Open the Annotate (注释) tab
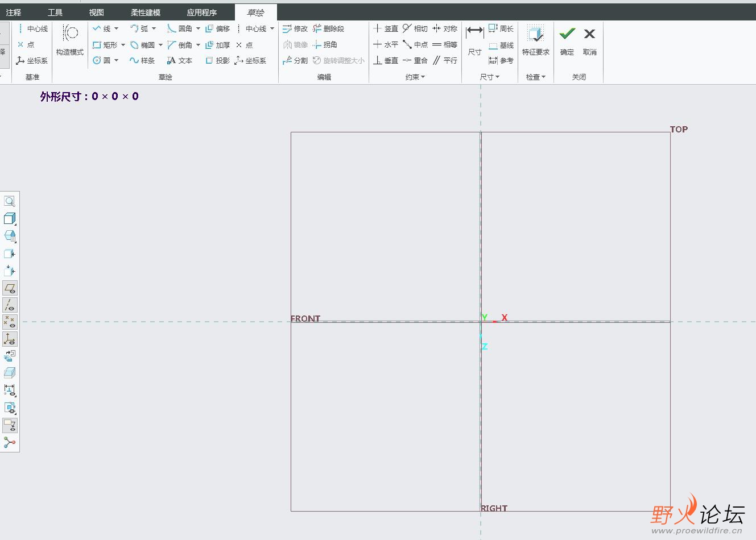Image resolution: width=756 pixels, height=540 pixels. pyautogui.click(x=14, y=12)
